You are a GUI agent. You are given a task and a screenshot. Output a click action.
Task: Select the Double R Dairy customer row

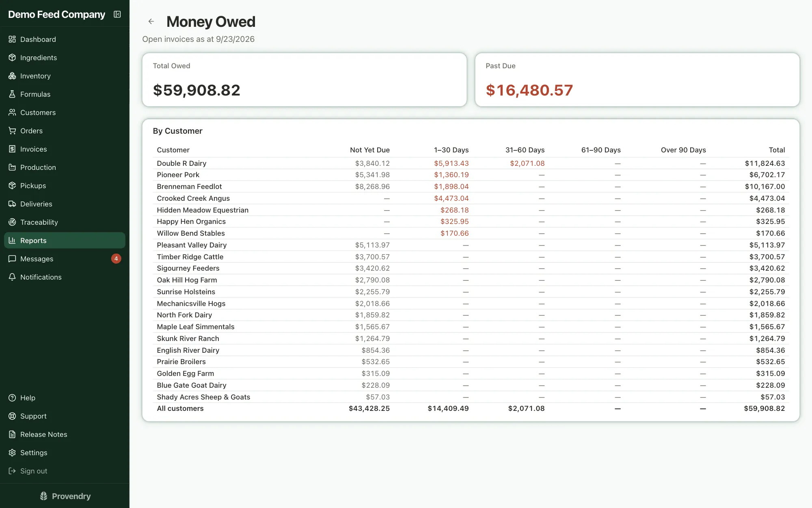[x=471, y=163]
